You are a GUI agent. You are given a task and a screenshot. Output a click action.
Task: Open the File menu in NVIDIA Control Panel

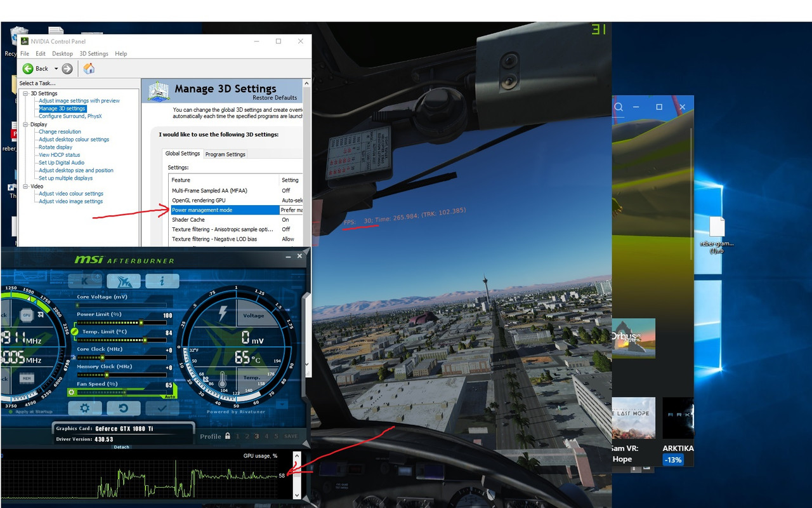click(x=25, y=54)
